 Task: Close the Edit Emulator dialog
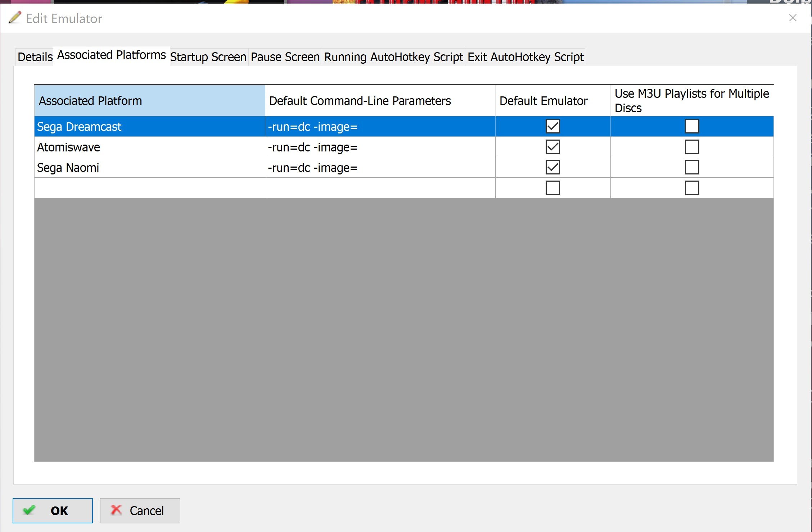pyautogui.click(x=793, y=18)
